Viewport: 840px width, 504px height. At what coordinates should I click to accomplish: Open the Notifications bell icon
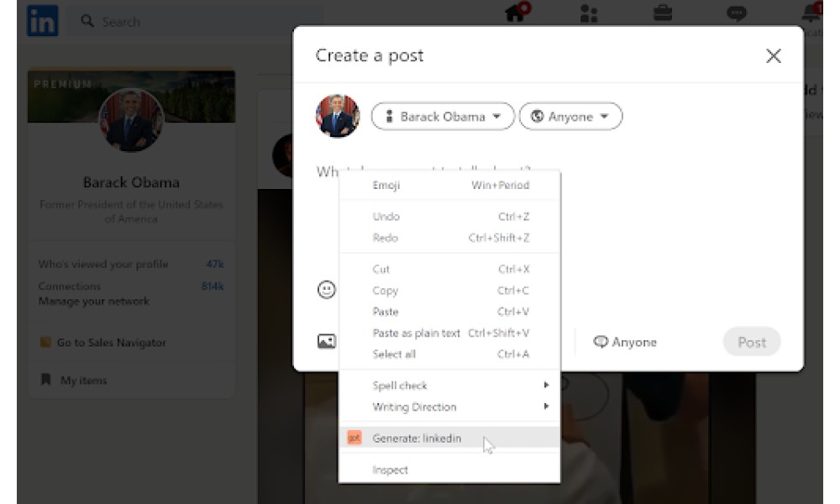811,12
